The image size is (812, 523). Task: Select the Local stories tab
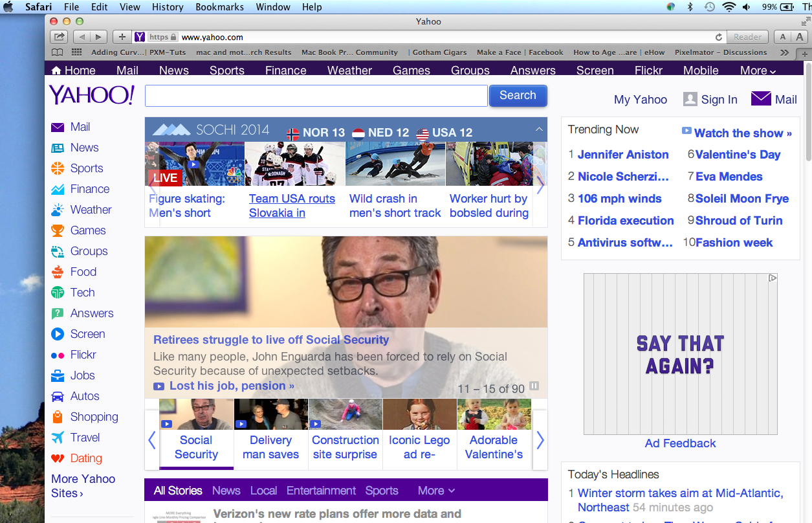click(263, 491)
